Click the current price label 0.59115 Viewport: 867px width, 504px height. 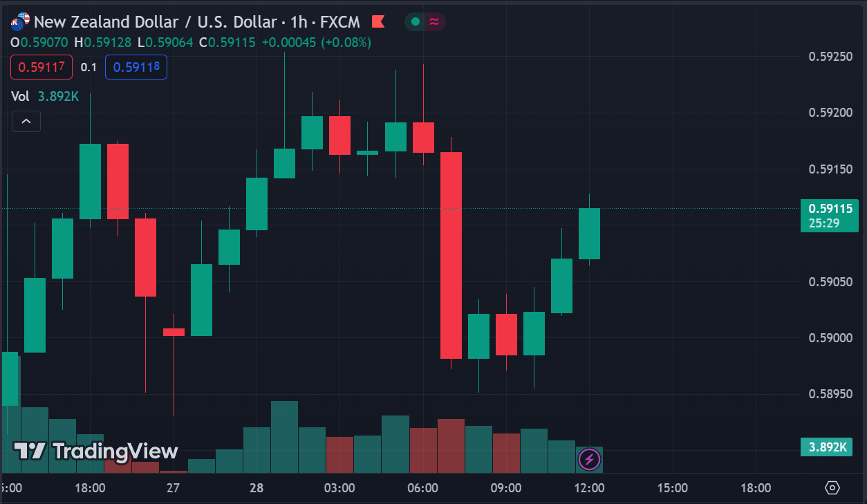829,208
